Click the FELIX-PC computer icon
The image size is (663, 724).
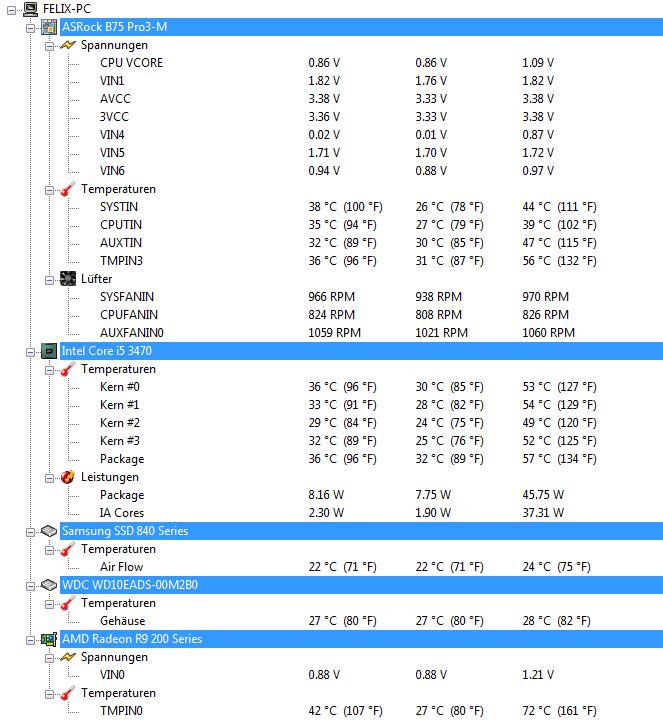pos(30,9)
